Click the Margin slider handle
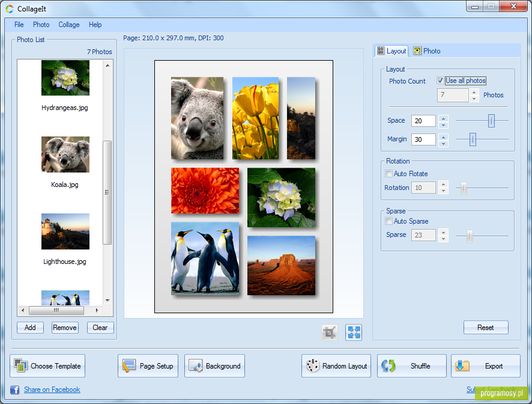 [473, 139]
